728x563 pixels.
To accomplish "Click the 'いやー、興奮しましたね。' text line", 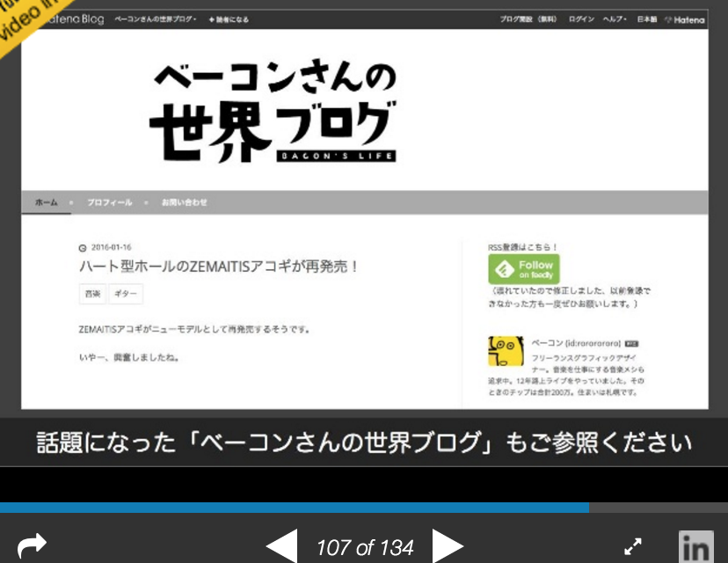I will coord(129,357).
